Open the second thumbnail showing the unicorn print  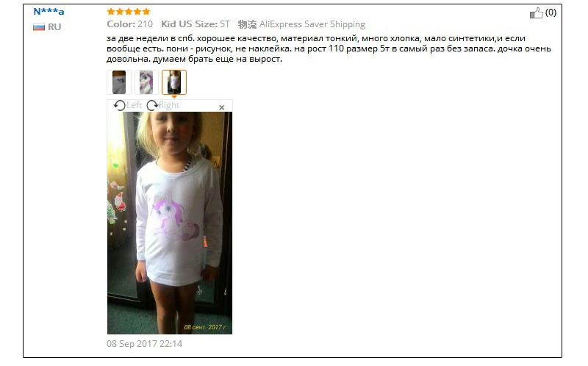[146, 82]
